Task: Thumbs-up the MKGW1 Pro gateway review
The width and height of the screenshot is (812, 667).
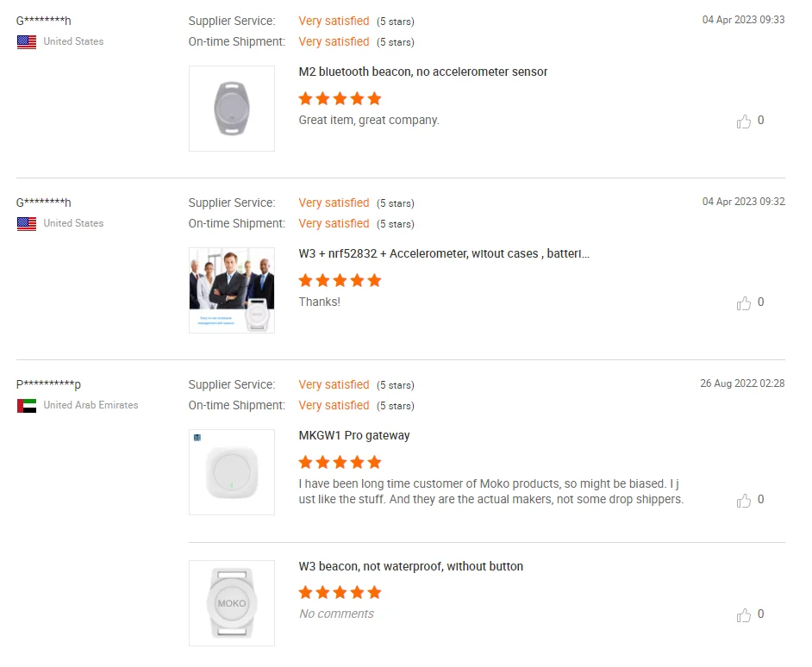Action: point(744,501)
